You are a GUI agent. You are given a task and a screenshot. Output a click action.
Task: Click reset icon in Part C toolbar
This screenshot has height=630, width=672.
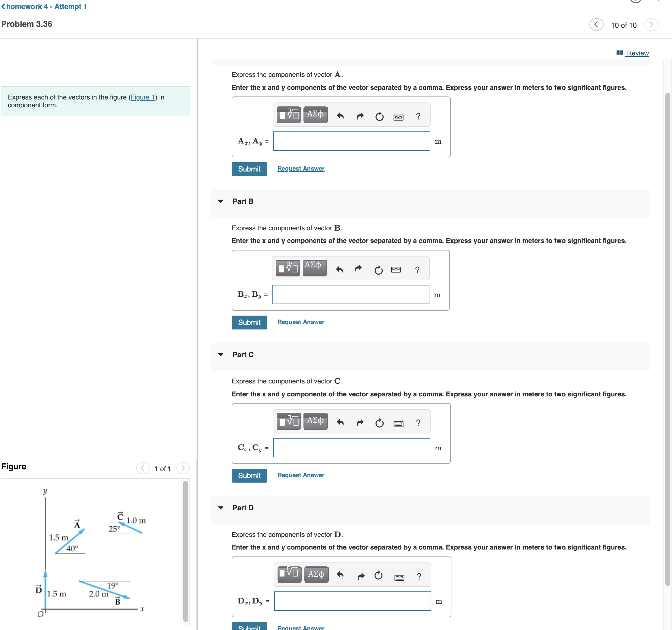pyautogui.click(x=379, y=423)
